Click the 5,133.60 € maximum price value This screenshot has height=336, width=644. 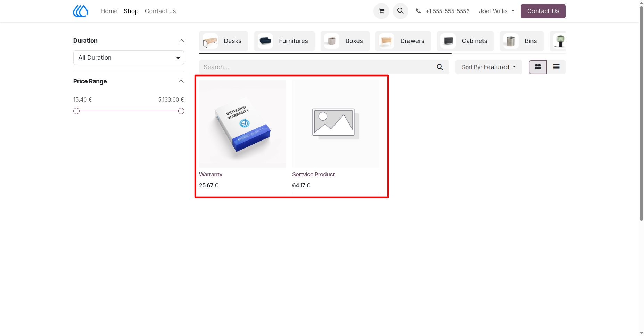[x=171, y=99]
